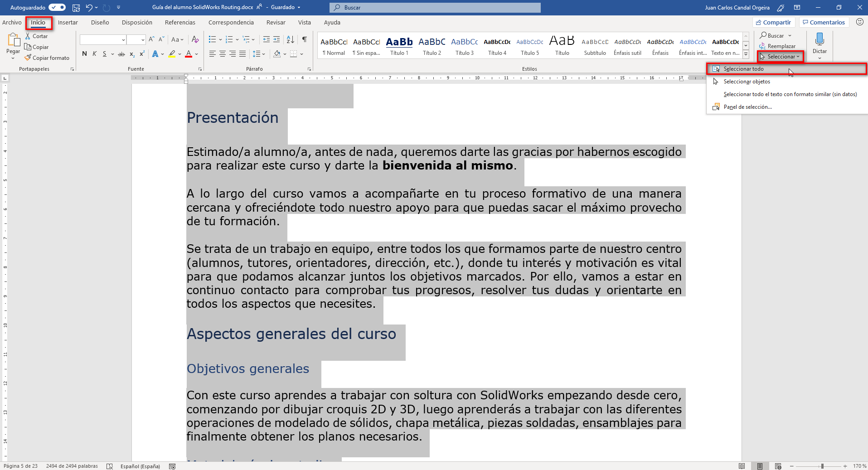Screen dimensions: 868x470
Task: Toggle italic formatting K button
Action: pos(94,54)
